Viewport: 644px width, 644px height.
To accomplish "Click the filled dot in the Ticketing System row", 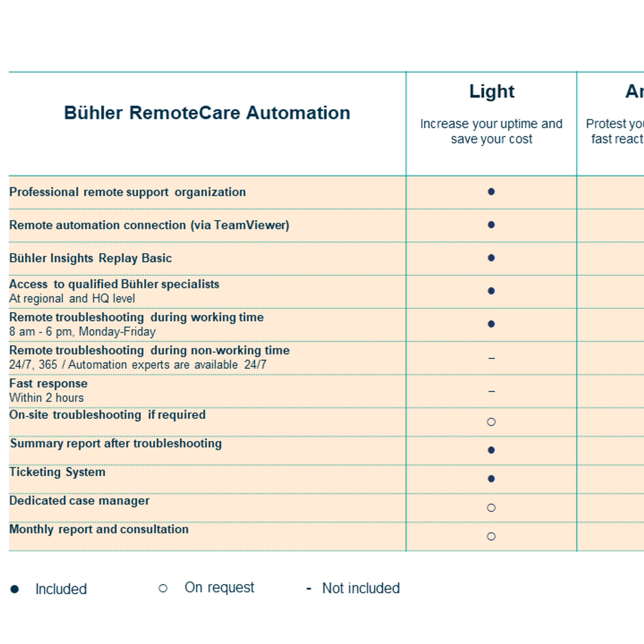I will tap(491, 479).
